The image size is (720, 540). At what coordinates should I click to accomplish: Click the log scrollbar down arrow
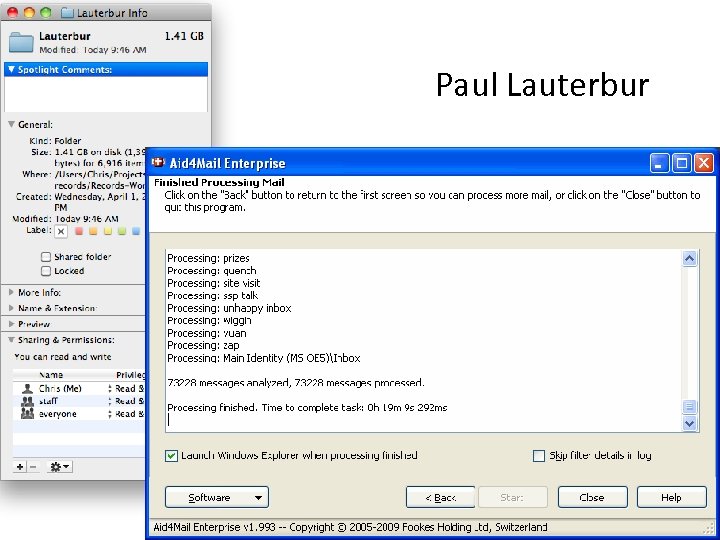pyautogui.click(x=689, y=423)
